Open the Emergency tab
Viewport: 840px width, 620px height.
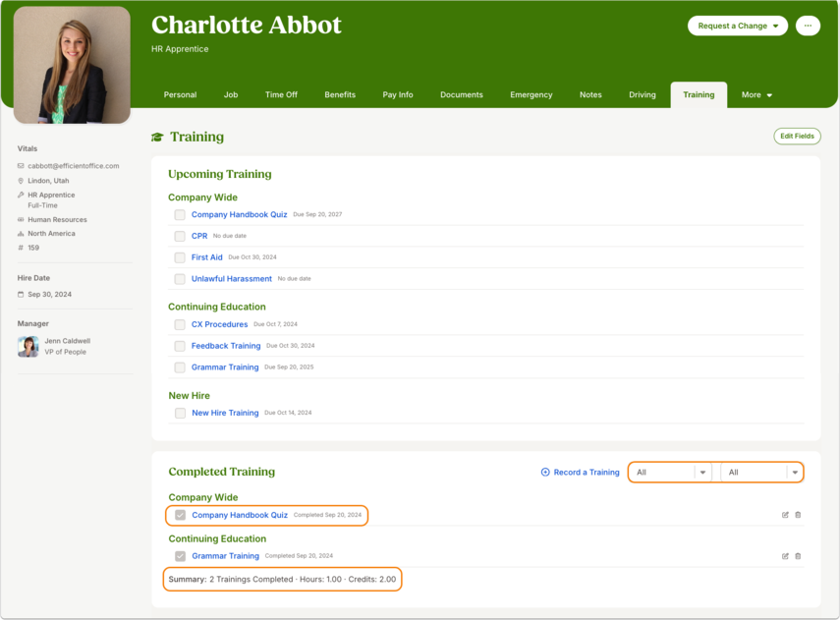pos(532,95)
